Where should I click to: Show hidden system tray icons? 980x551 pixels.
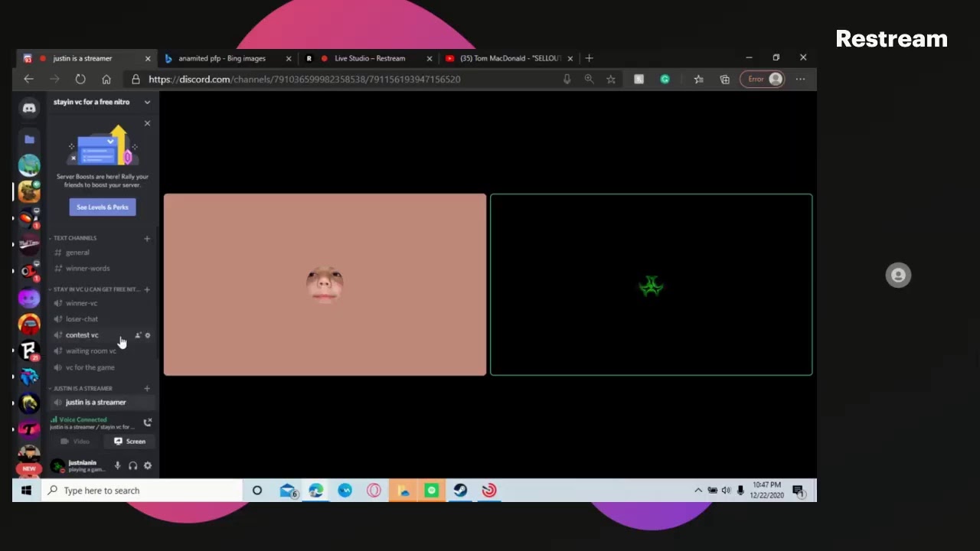click(697, 491)
